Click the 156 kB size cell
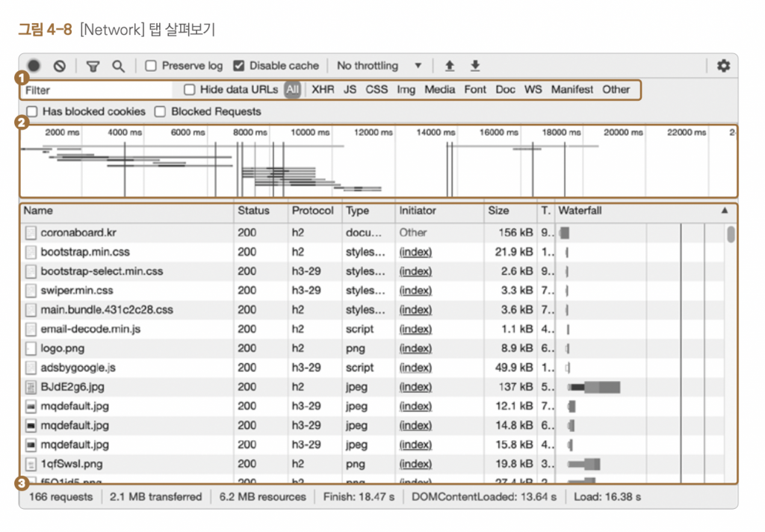The width and height of the screenshot is (765, 532). (x=515, y=233)
